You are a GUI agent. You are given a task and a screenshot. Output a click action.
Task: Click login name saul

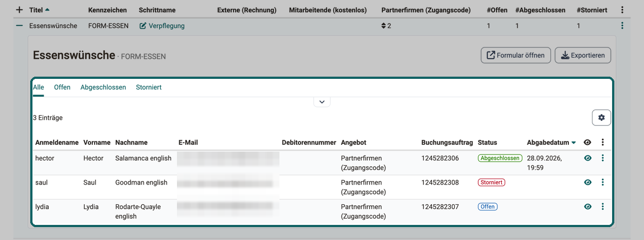tap(41, 182)
